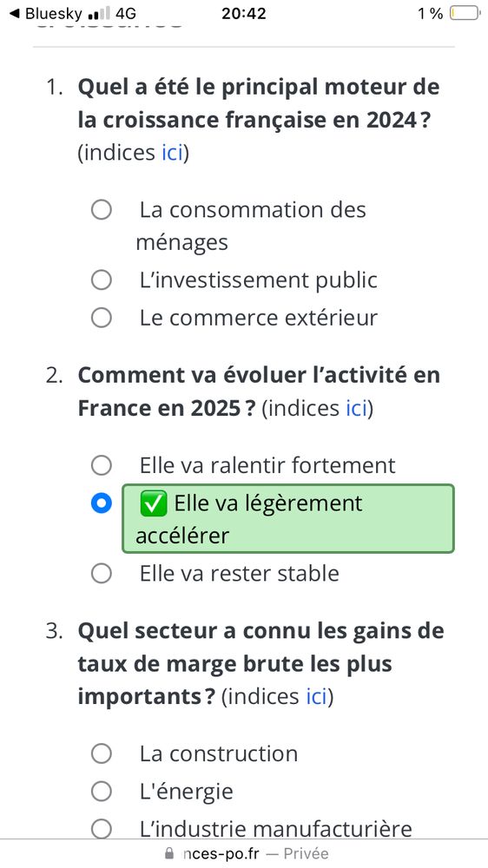Click selected Elle va légèrement accélérer radio
488x868 pixels.
[102, 503]
